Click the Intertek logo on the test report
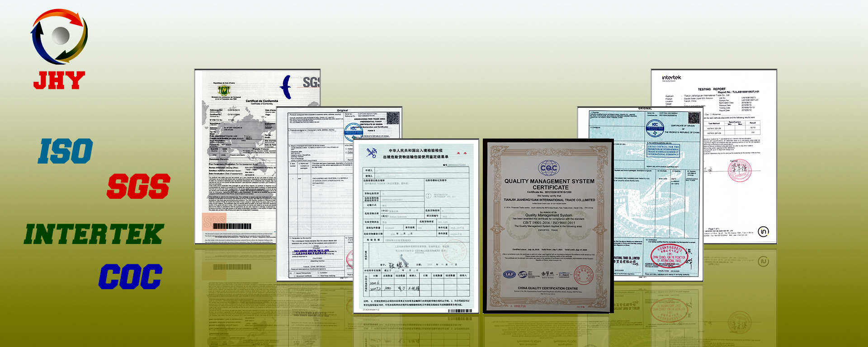The width and height of the screenshot is (868, 347). (x=671, y=78)
